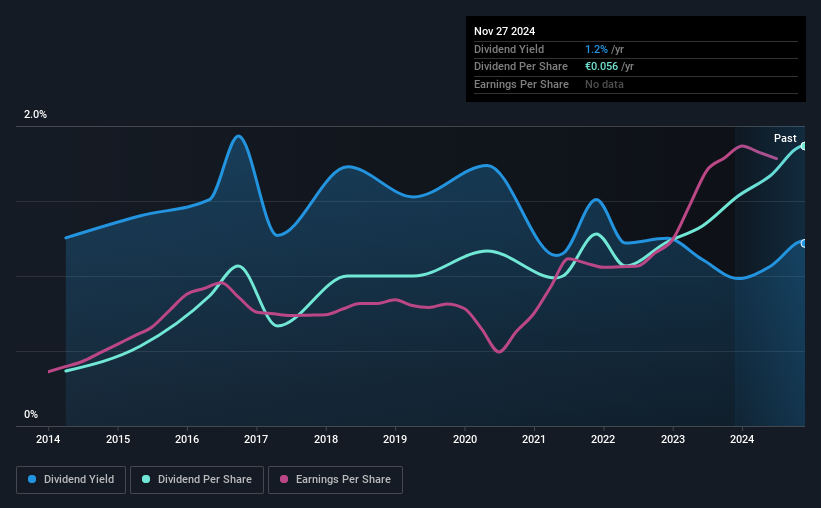
Task: Click the tooltip Earnings Per Share row label
Action: (x=521, y=84)
